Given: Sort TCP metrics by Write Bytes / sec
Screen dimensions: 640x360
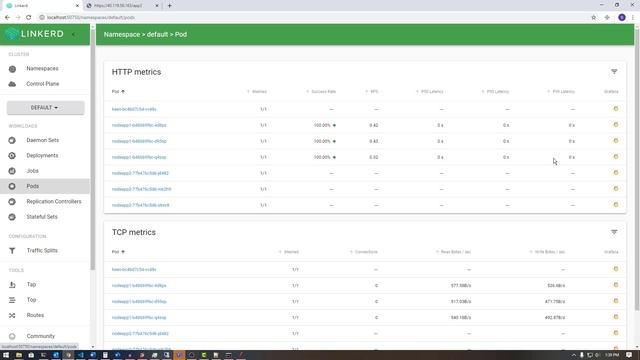Looking at the screenshot, I should coord(547,252).
